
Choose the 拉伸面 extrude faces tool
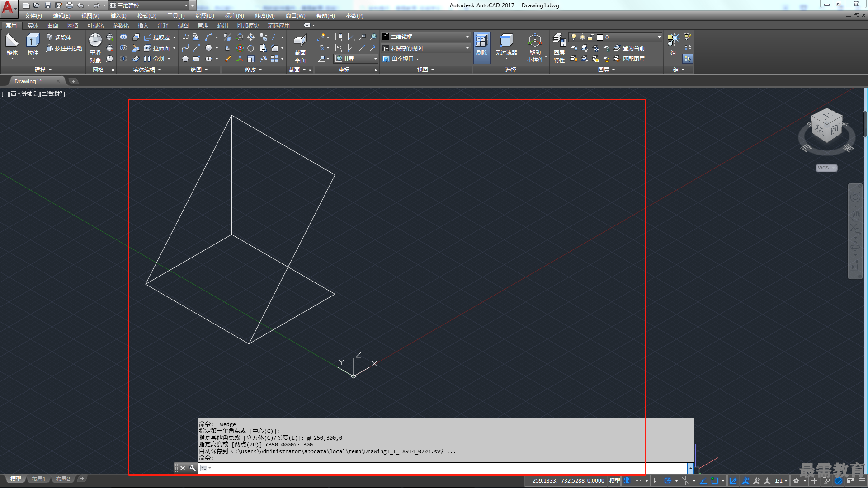tap(157, 48)
